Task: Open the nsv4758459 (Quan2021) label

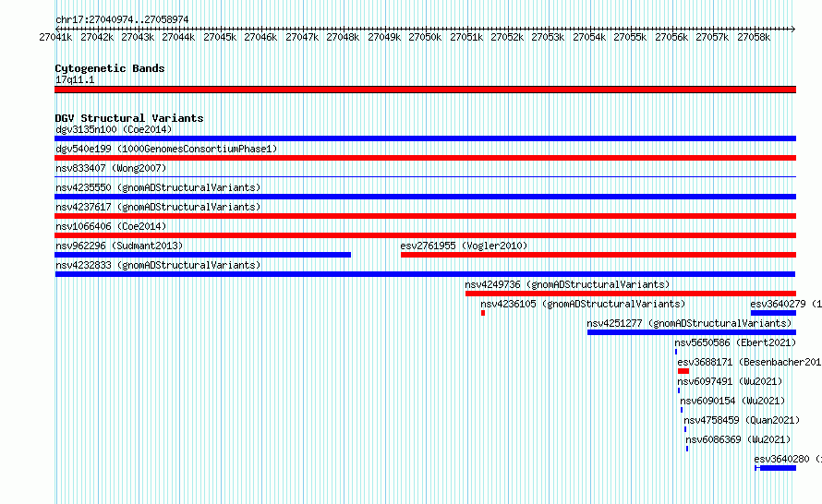Action: (x=742, y=420)
